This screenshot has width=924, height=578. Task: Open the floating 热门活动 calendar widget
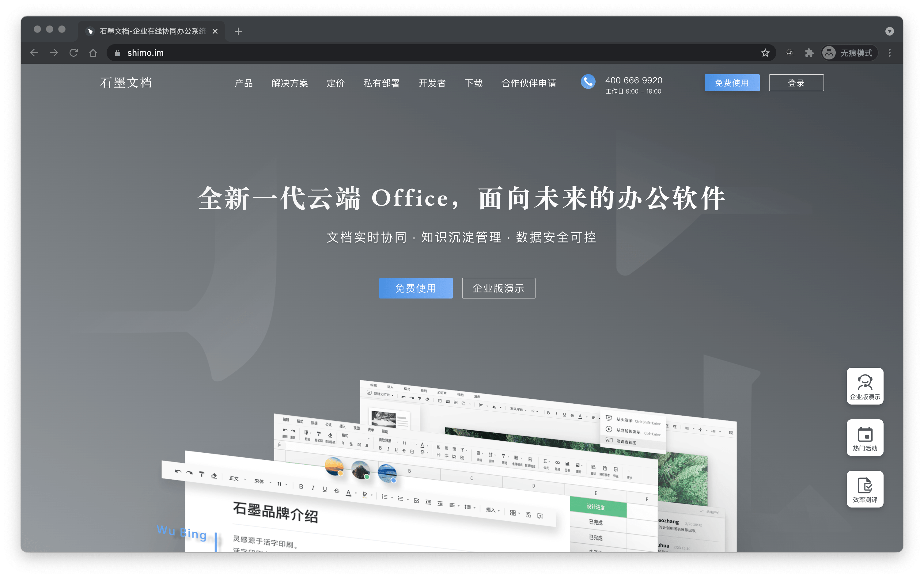[x=865, y=438]
